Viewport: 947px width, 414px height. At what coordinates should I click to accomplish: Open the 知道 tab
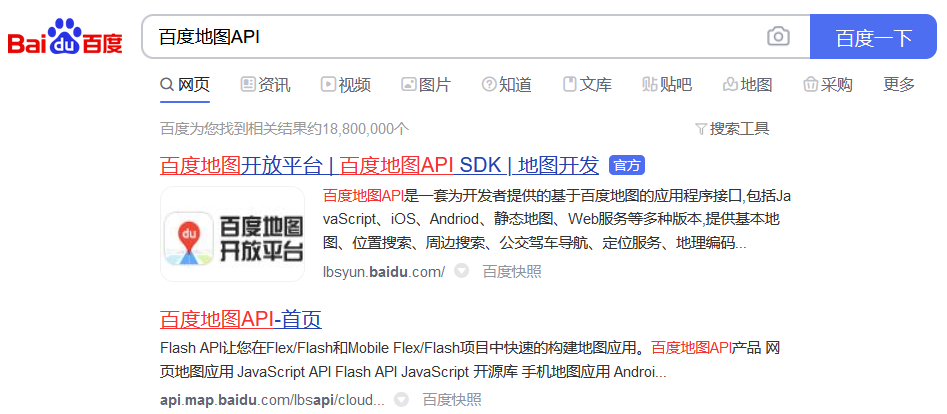point(507,85)
